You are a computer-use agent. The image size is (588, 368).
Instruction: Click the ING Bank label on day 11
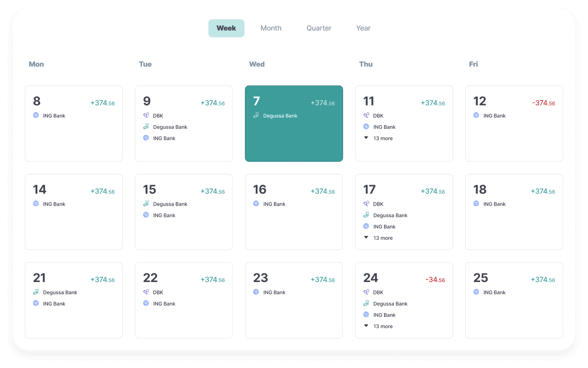click(x=385, y=127)
